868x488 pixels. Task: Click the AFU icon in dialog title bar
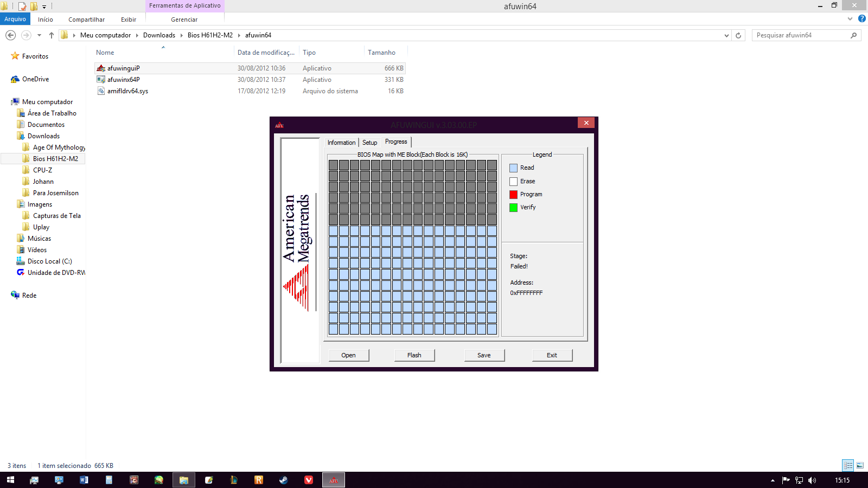(279, 125)
